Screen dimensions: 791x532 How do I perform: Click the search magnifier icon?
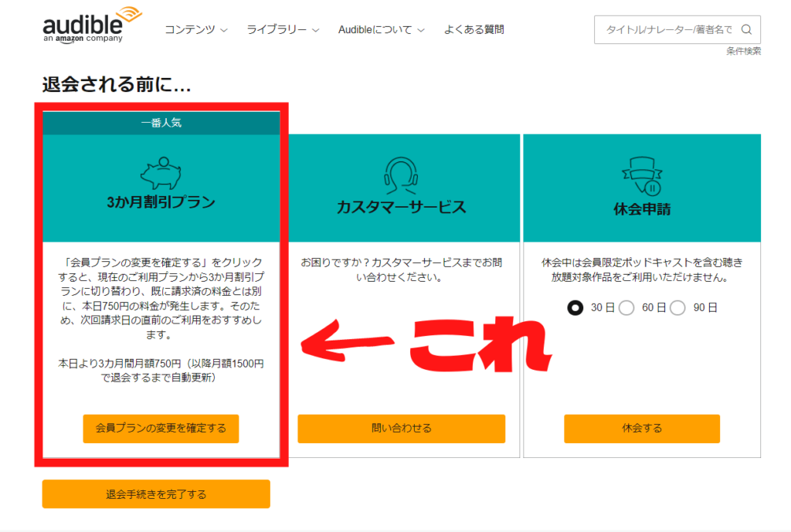[x=746, y=30]
